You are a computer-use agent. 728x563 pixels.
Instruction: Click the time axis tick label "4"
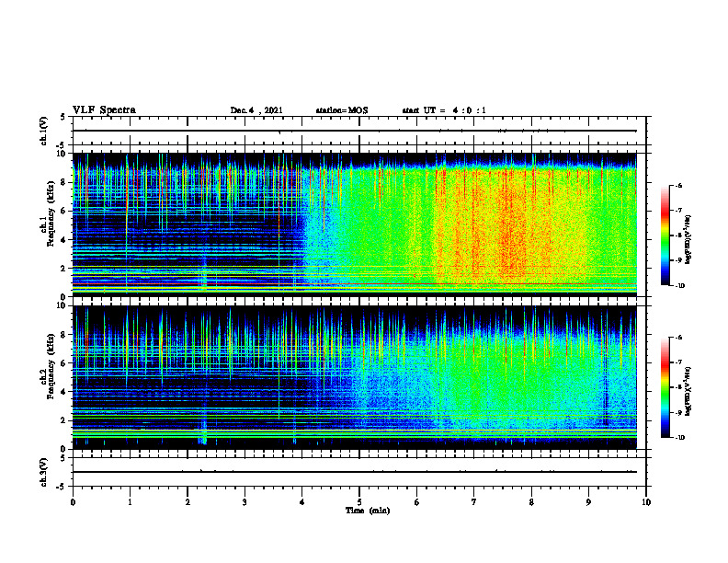302,502
